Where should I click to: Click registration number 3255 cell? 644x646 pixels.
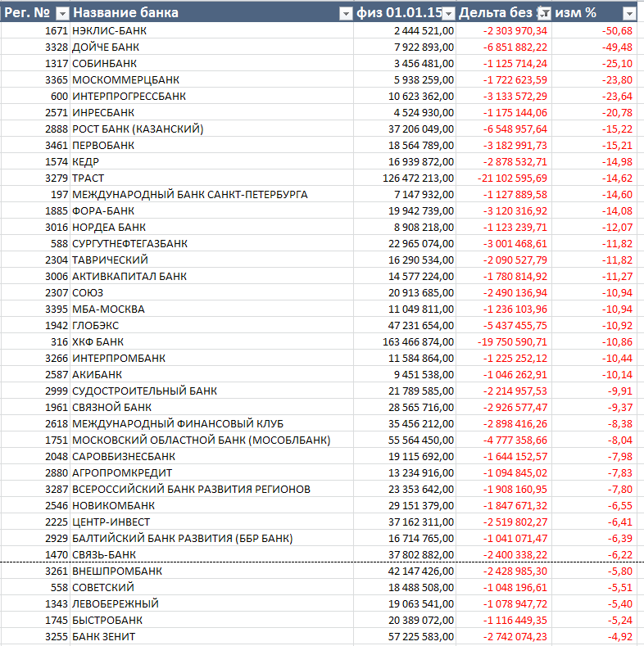35,636
